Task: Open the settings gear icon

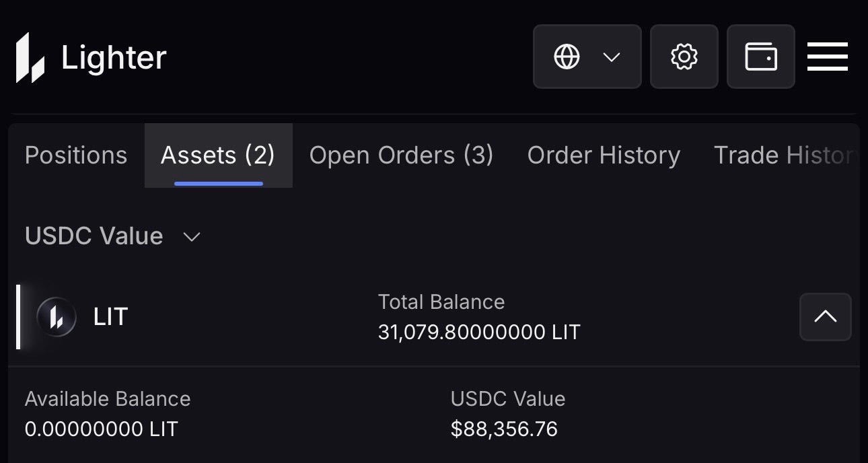Action: pos(684,57)
